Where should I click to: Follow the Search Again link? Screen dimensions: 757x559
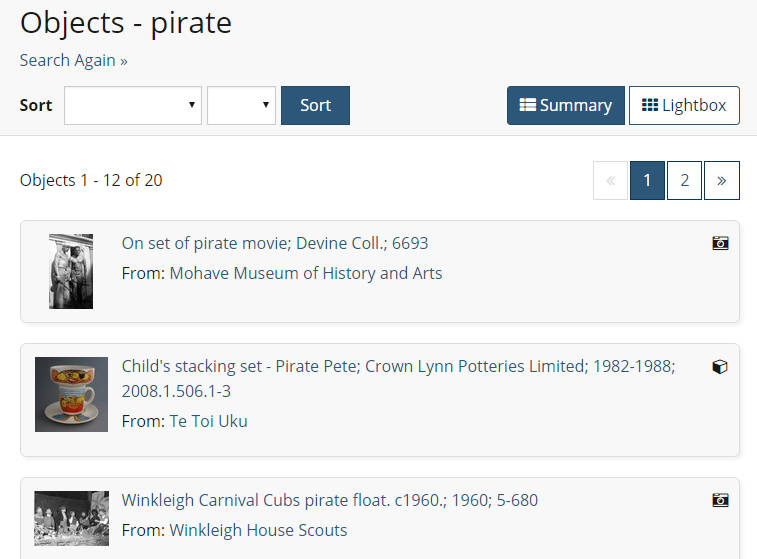click(73, 60)
